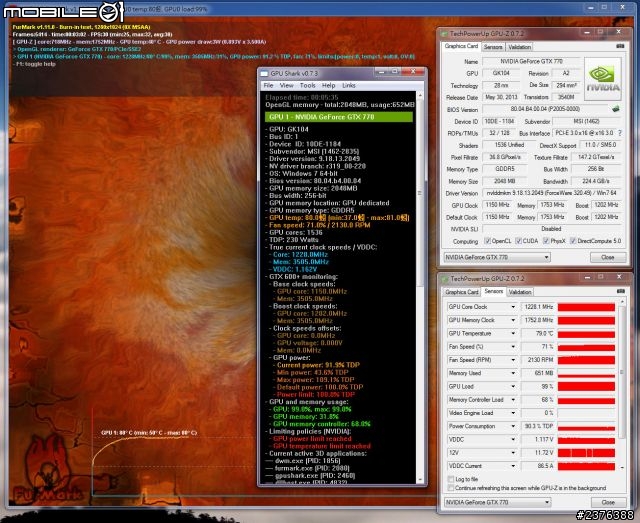This screenshot has width=640, height=523.
Task: Click the Name field showing NVIDIA GeForce GTX 770
Action: click(531, 61)
